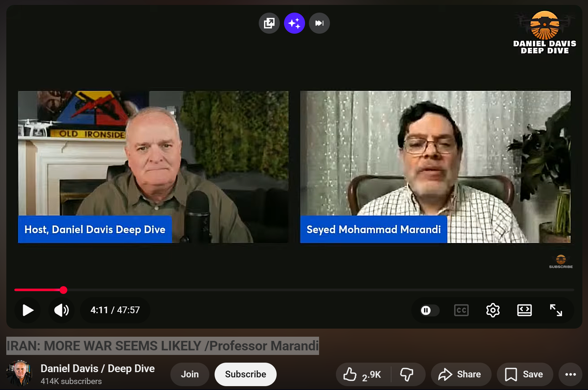Seek using the red progress bar handle
Image resolution: width=588 pixels, height=390 pixels.
63,290
